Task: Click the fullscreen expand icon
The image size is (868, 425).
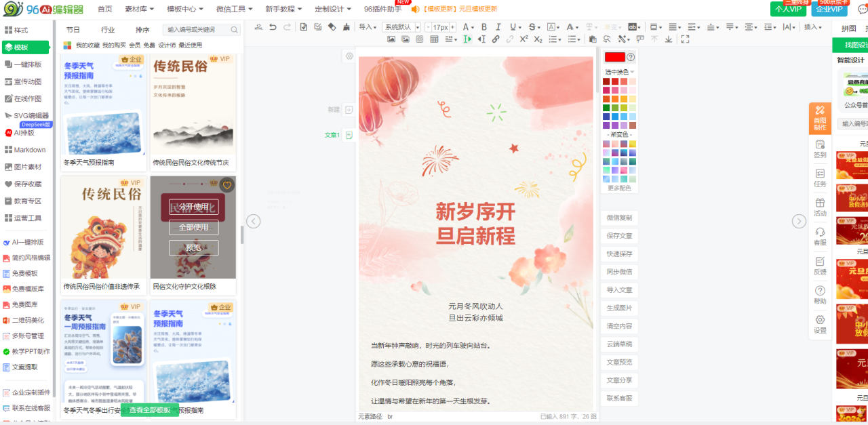Action: pos(685,39)
